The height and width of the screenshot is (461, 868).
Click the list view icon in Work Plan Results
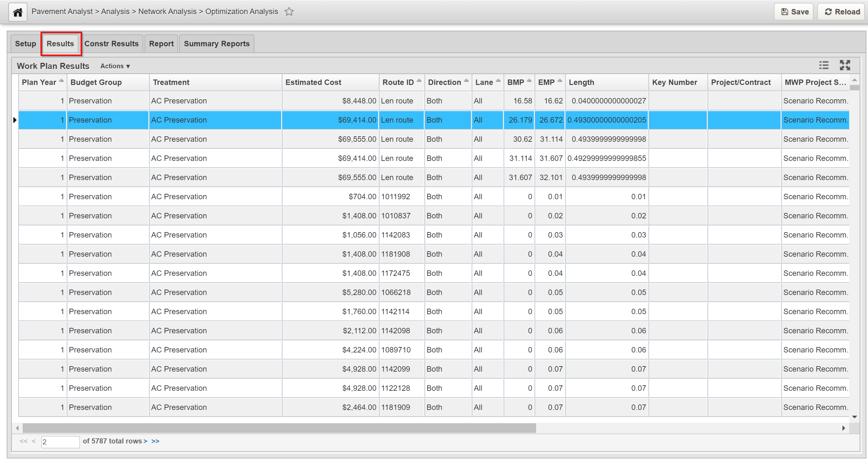click(824, 65)
